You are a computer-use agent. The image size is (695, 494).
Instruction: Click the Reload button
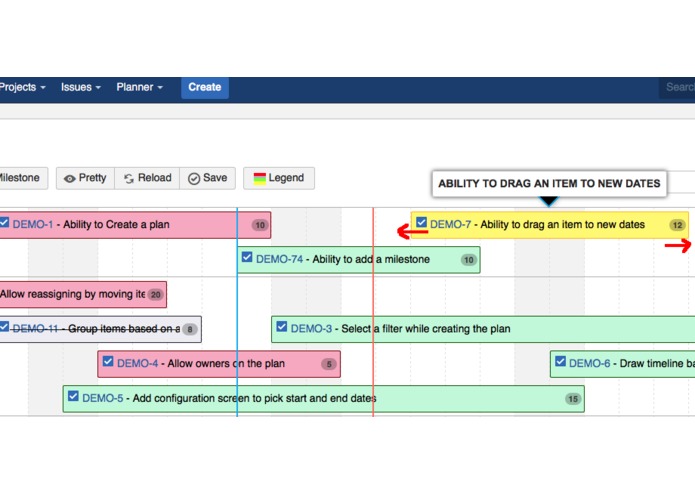coord(147,178)
